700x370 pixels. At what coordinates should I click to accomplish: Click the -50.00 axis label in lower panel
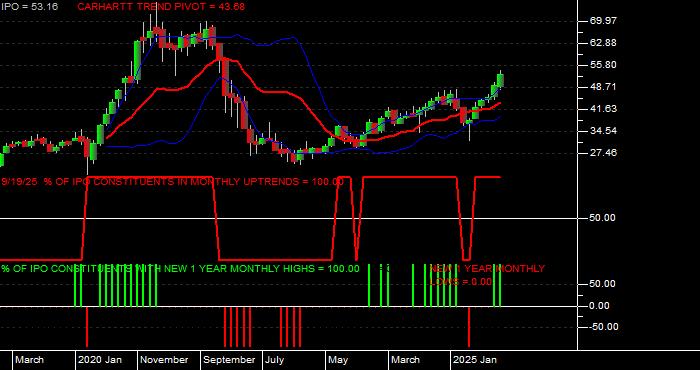pyautogui.click(x=604, y=327)
